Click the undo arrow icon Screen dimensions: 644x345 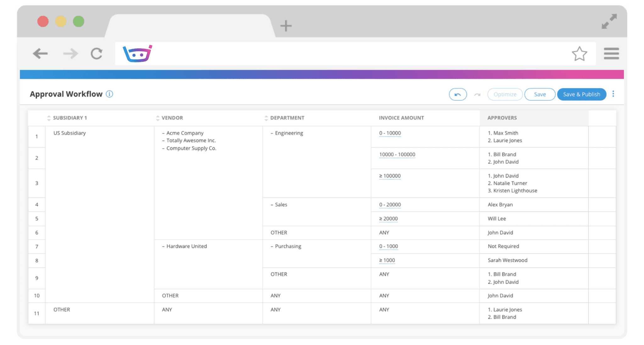point(458,94)
